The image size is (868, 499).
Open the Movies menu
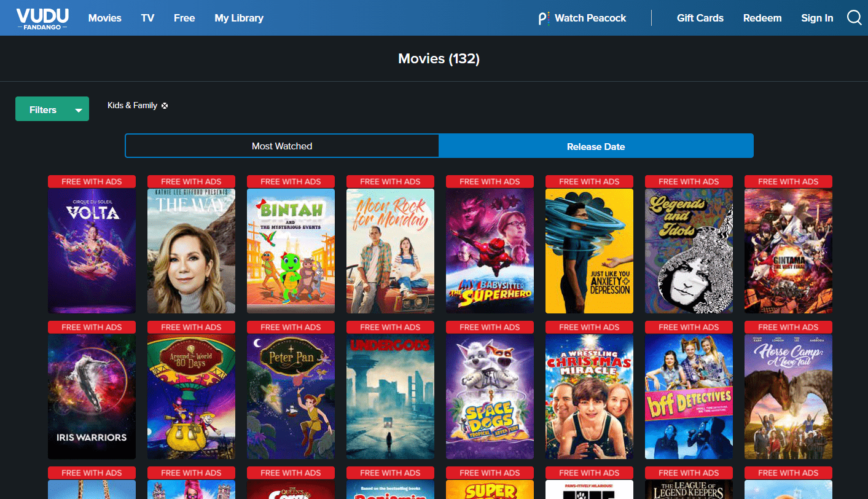tap(105, 18)
